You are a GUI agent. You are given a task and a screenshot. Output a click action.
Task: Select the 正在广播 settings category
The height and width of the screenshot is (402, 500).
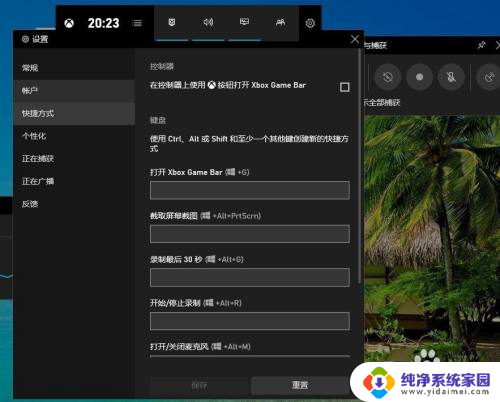coord(74,181)
